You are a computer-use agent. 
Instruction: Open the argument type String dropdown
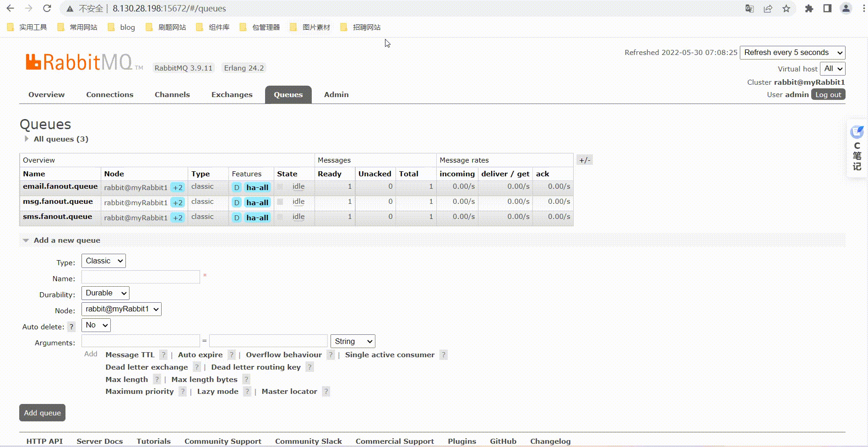pos(353,341)
